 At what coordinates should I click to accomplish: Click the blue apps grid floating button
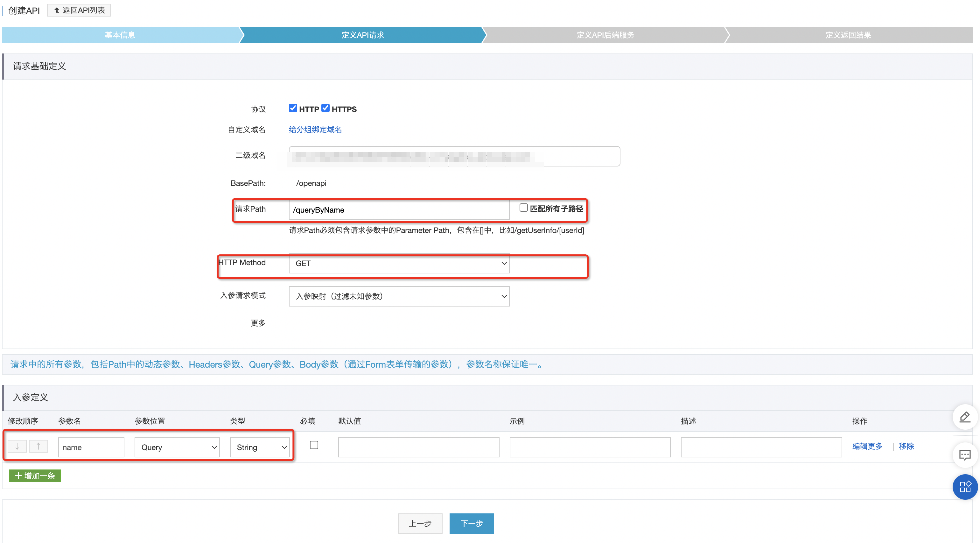(x=965, y=487)
